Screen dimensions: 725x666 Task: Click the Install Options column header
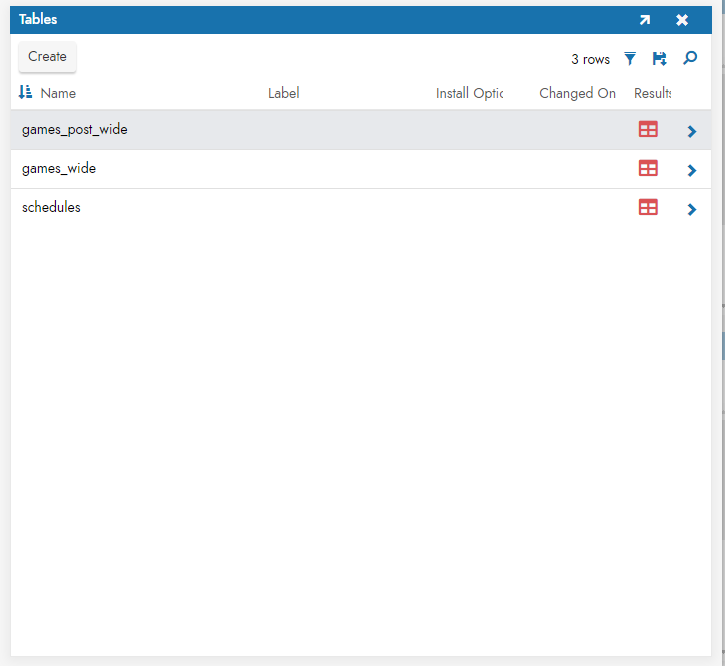click(x=469, y=93)
